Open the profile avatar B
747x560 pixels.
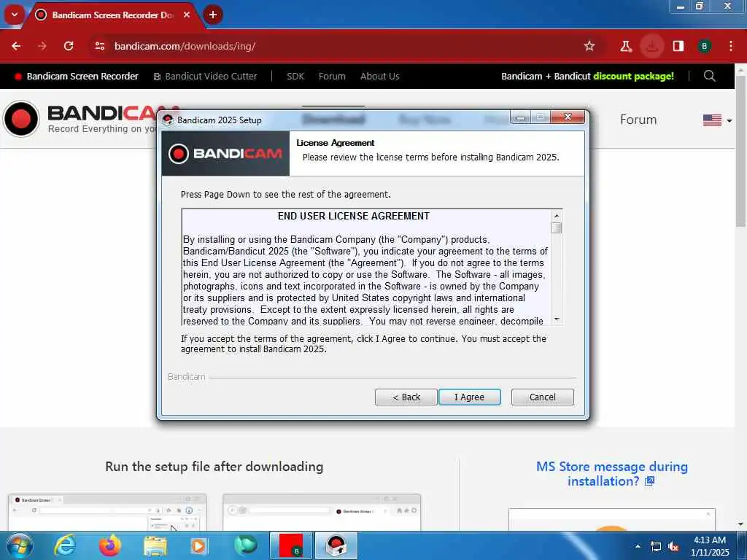tap(704, 46)
